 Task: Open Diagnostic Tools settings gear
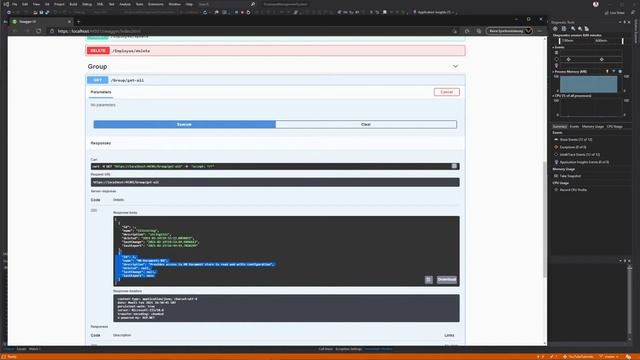[555, 29]
